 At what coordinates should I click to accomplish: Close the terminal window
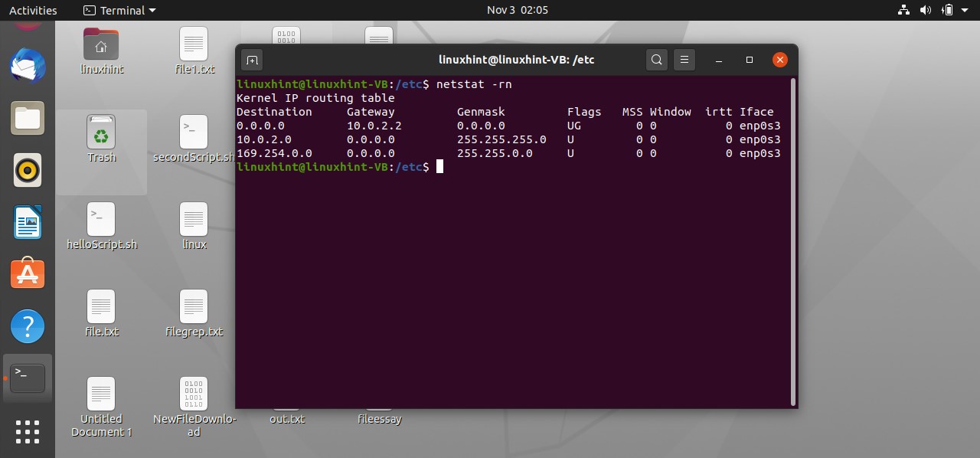click(x=779, y=60)
